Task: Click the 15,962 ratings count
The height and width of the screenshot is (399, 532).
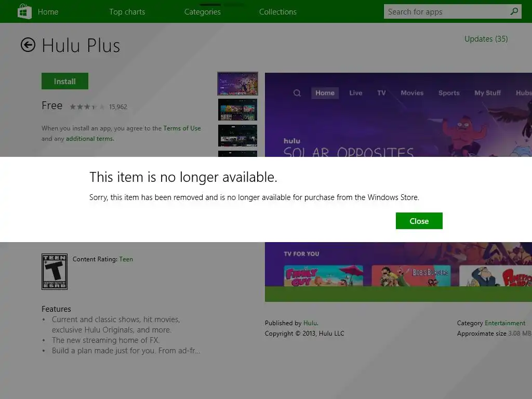Action: (x=118, y=107)
